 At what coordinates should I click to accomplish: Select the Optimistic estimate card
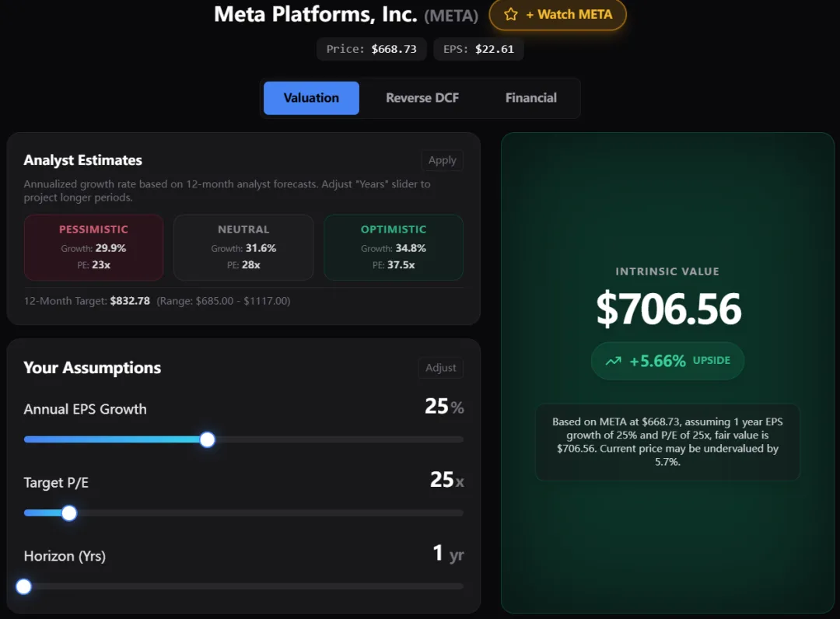click(394, 247)
